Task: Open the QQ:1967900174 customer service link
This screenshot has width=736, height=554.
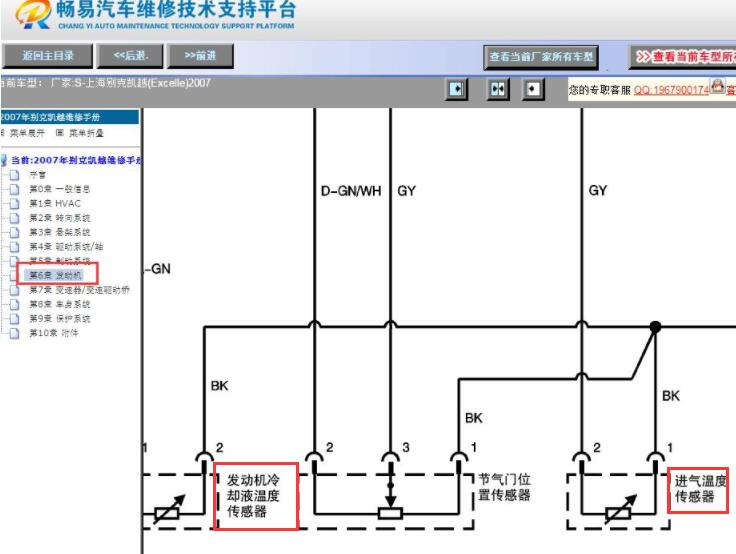Action: click(x=671, y=90)
